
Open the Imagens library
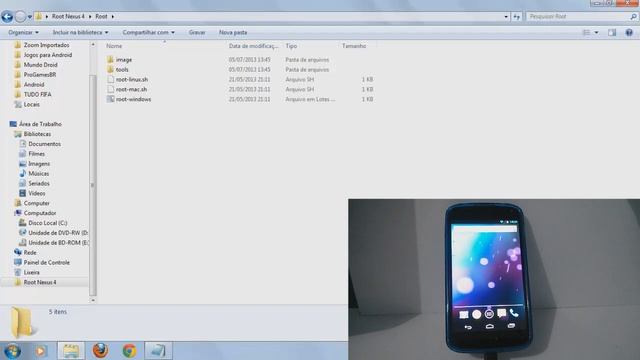click(x=39, y=164)
